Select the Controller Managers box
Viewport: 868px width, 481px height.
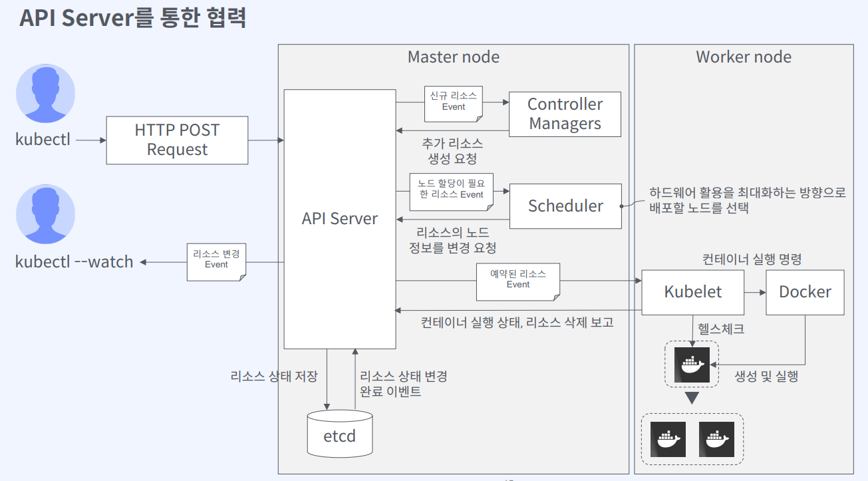tap(565, 114)
